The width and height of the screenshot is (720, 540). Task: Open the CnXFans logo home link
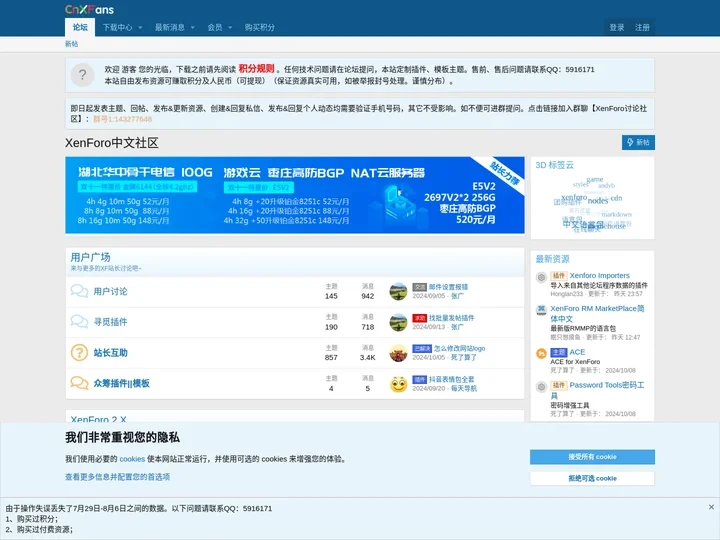[90, 9]
